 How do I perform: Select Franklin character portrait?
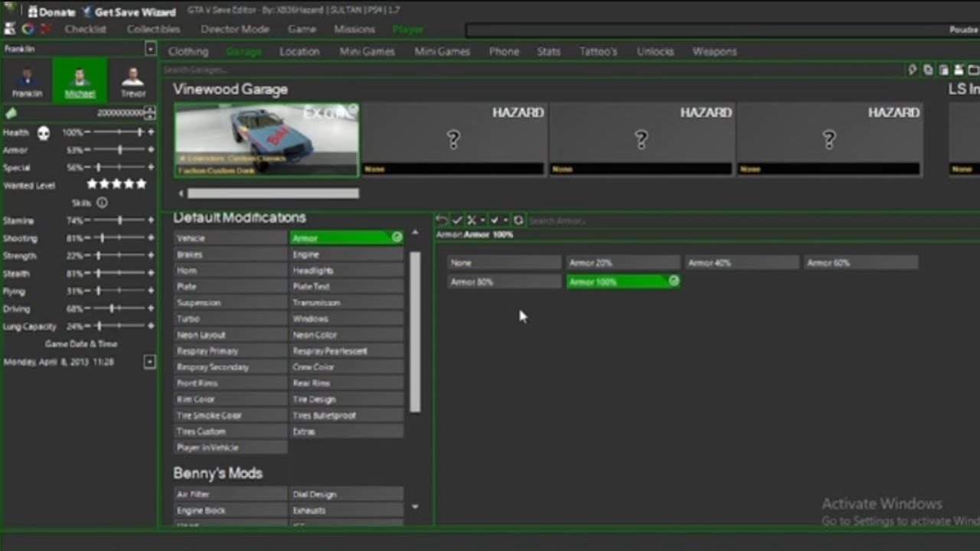pos(27,80)
